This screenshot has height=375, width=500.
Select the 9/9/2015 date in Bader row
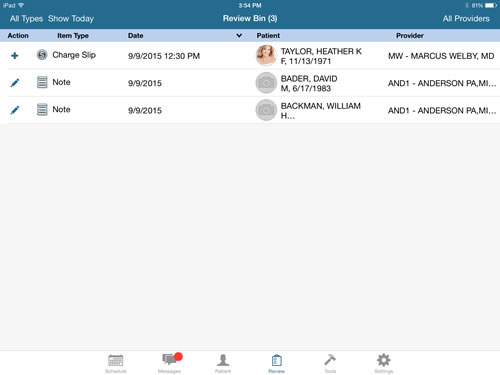click(145, 83)
